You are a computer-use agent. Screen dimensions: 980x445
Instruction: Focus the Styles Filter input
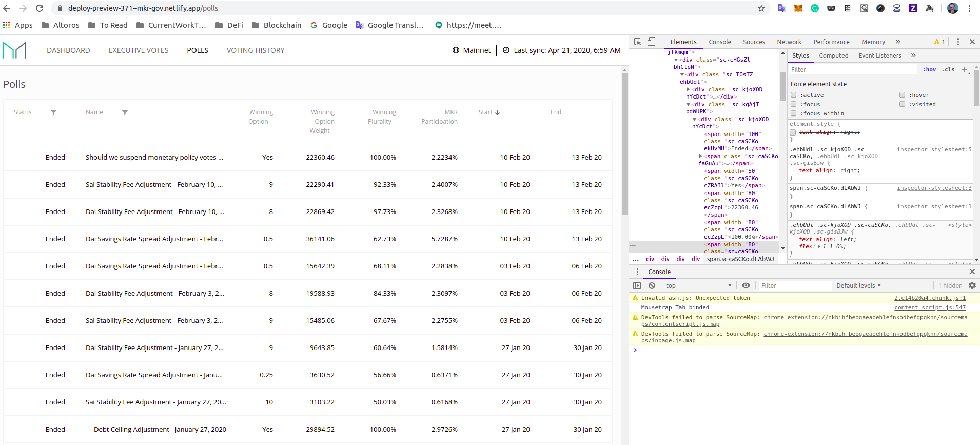click(x=852, y=70)
